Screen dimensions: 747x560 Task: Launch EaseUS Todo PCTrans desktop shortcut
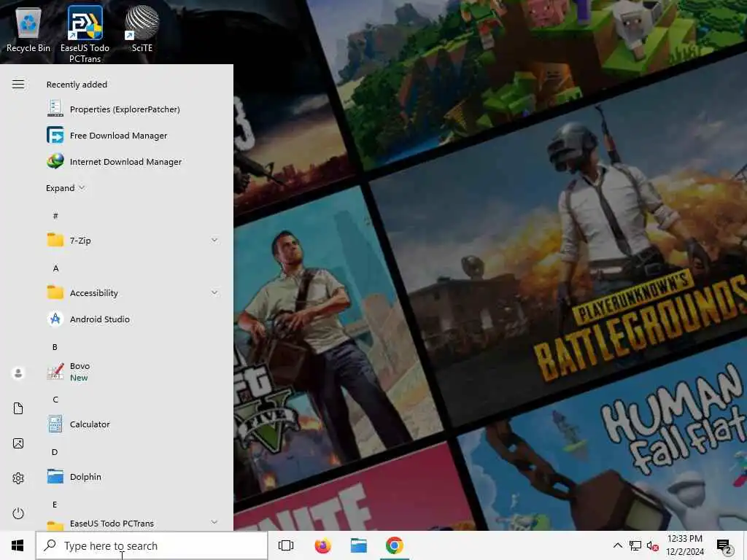85,34
